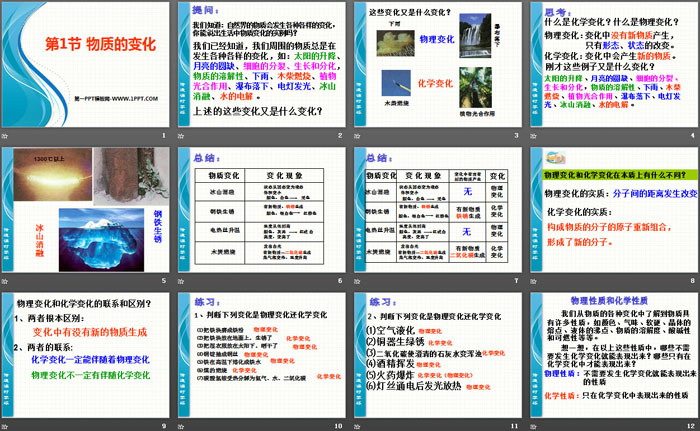Select the first '总结' table slide
Image resolution: width=700 pixels, height=431 pixels.
[x=262, y=214]
